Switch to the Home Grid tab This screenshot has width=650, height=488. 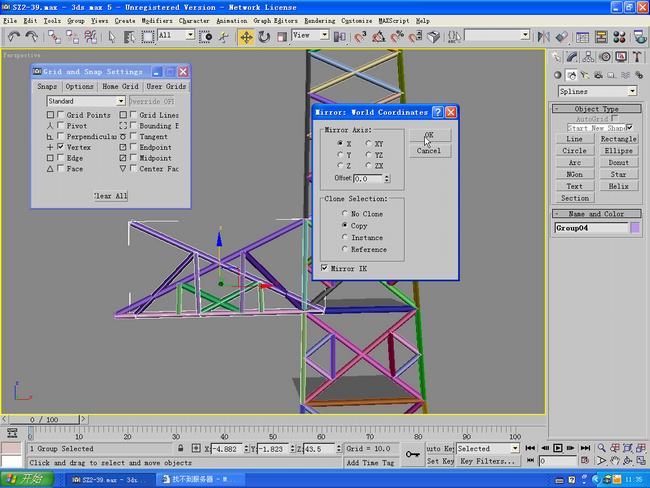click(x=120, y=86)
